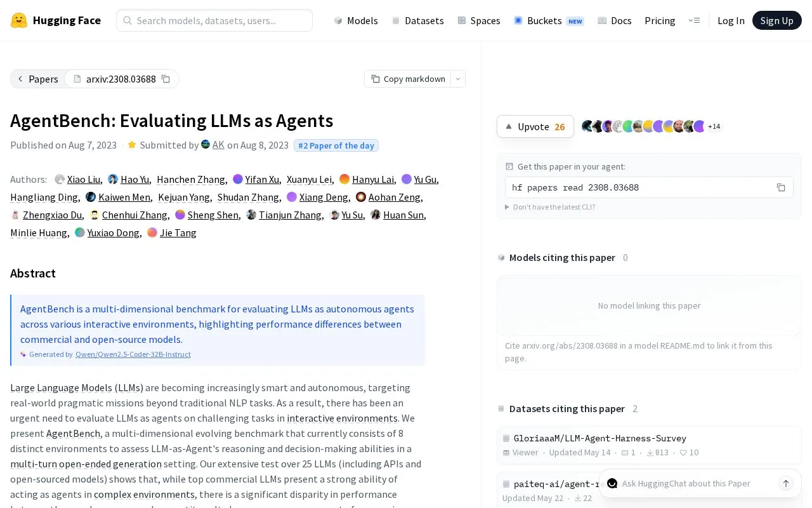This screenshot has width=812, height=508.
Task: Click Xiang Deng's purple avatar
Action: [292, 197]
